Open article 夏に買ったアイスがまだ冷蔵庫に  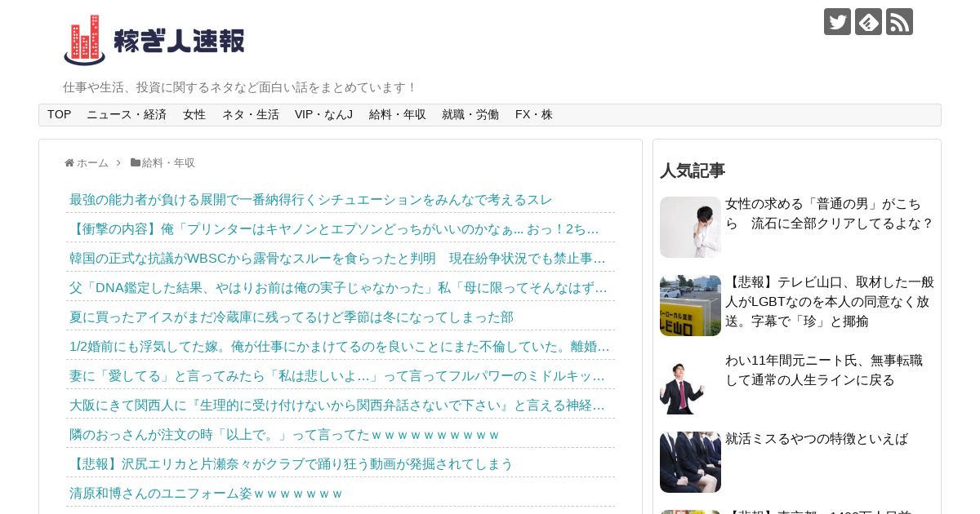[x=292, y=317]
